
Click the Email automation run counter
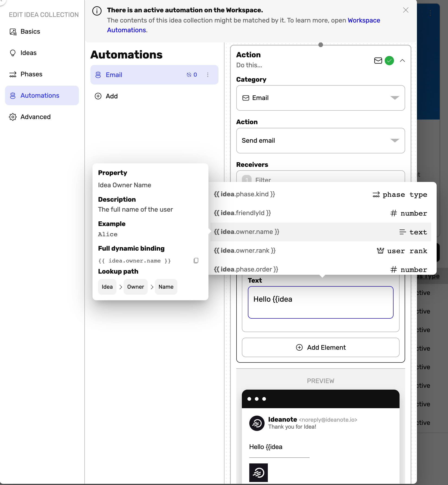coord(192,75)
